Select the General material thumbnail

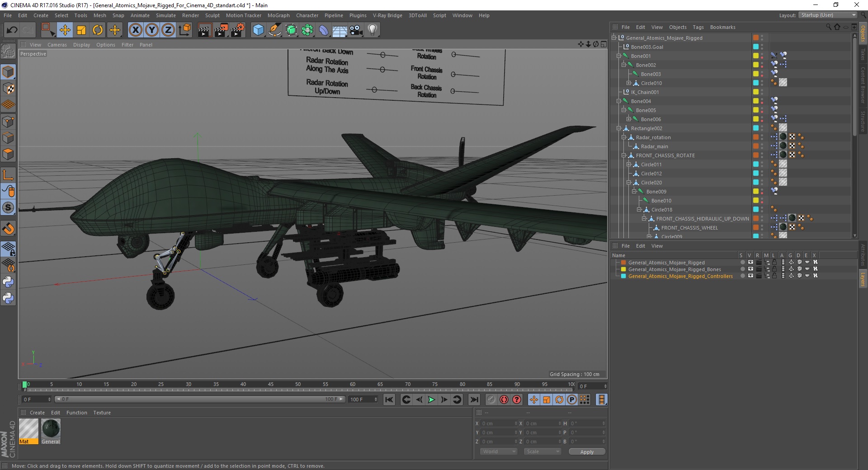51,432
